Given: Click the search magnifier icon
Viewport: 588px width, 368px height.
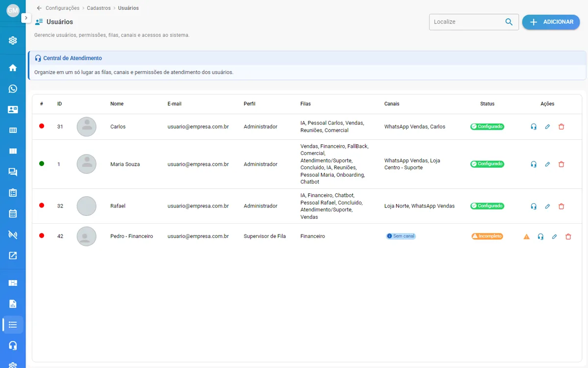Looking at the screenshot, I should click(509, 22).
